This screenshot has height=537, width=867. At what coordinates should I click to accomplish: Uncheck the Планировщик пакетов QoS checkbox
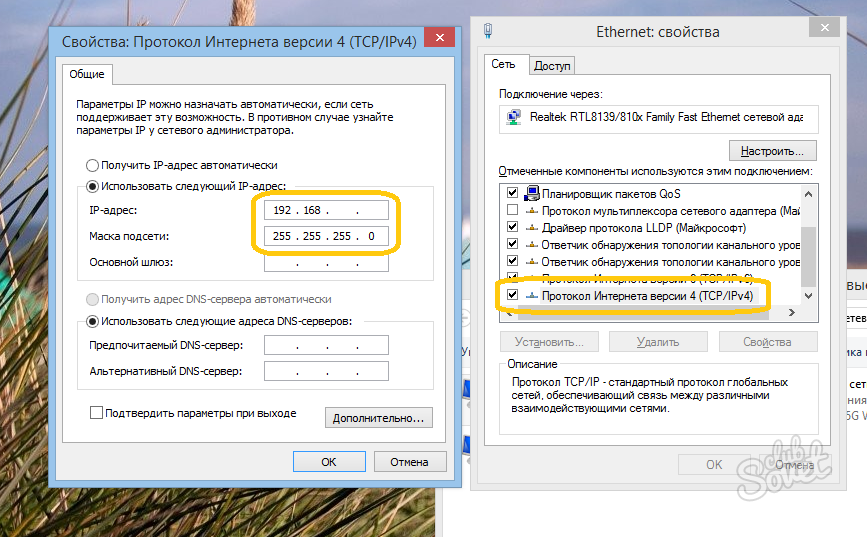513,193
